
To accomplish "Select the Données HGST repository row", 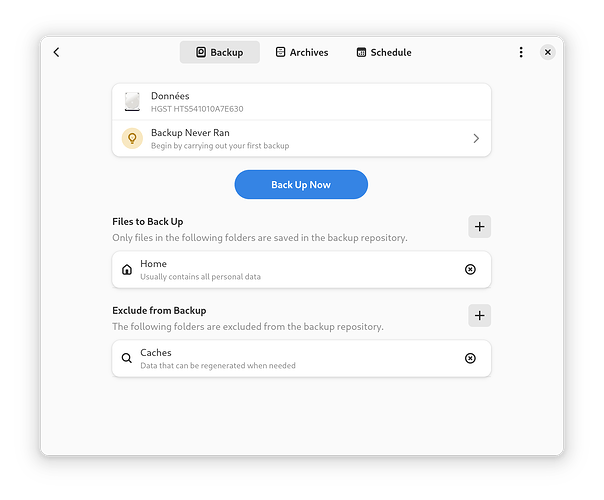I will pyautogui.click(x=300, y=101).
